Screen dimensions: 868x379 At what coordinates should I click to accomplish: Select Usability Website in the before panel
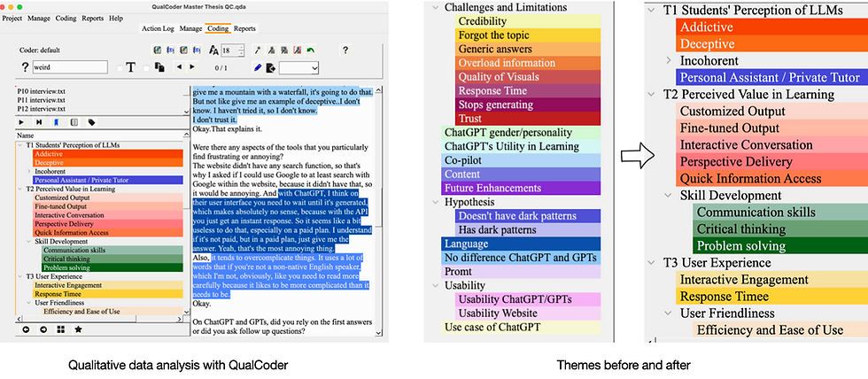[x=530, y=313]
